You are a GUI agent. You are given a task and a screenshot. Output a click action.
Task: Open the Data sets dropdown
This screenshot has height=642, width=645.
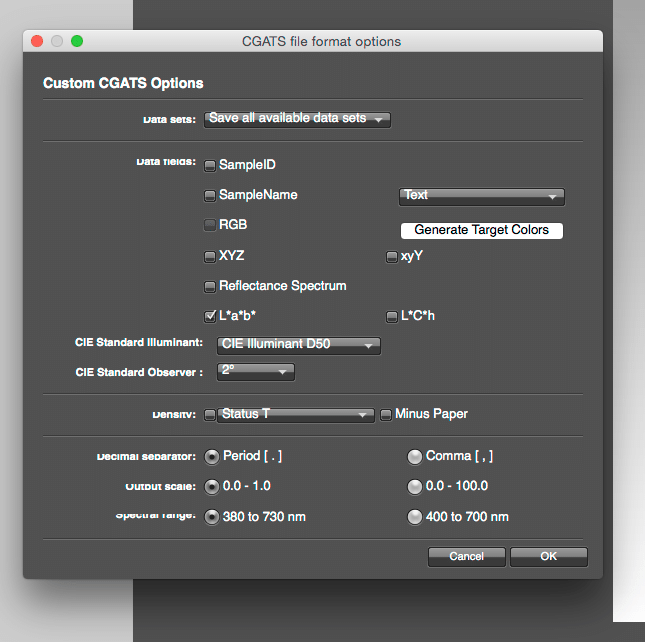point(297,119)
